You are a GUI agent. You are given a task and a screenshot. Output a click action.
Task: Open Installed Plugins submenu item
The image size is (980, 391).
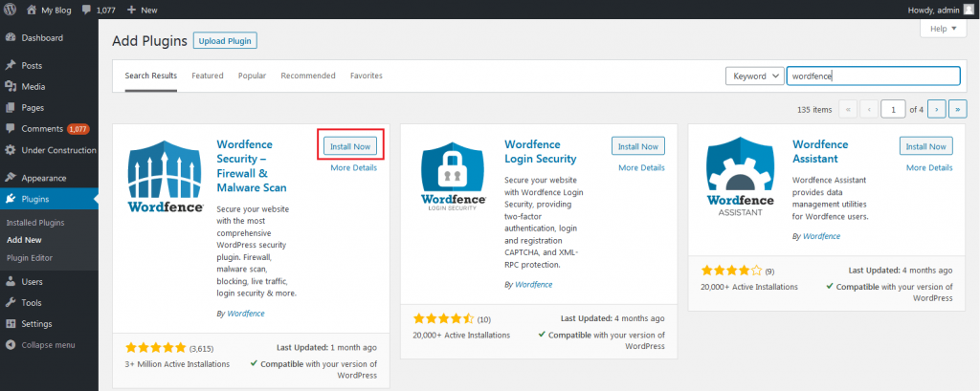[35, 223]
